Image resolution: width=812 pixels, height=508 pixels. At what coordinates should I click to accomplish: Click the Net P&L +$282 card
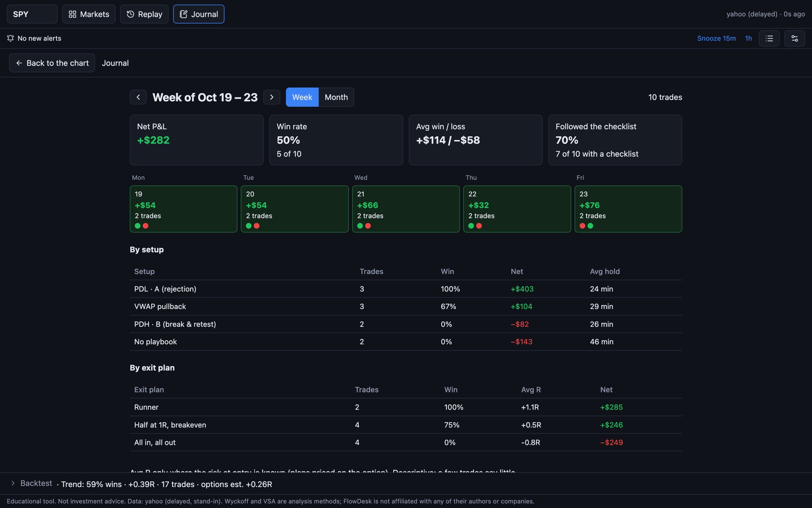(x=197, y=140)
